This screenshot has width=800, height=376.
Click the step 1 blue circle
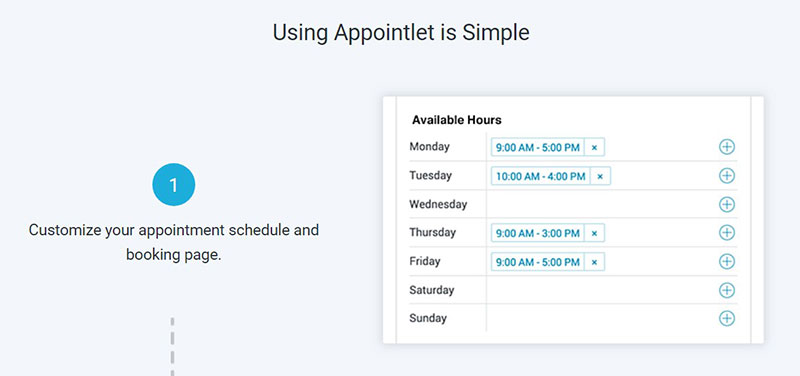173,184
